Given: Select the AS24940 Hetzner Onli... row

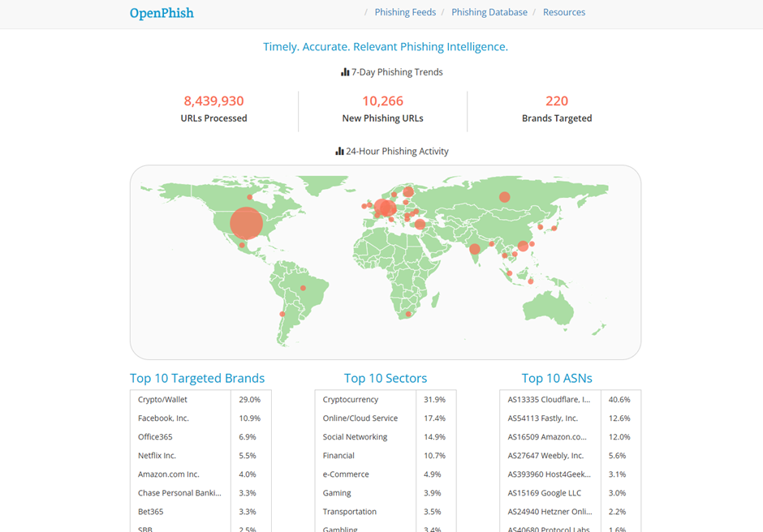Looking at the screenshot, I should [x=571, y=512].
